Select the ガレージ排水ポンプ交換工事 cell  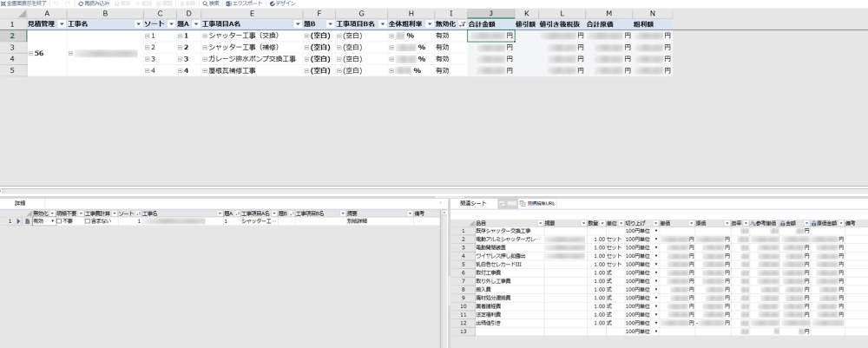252,59
